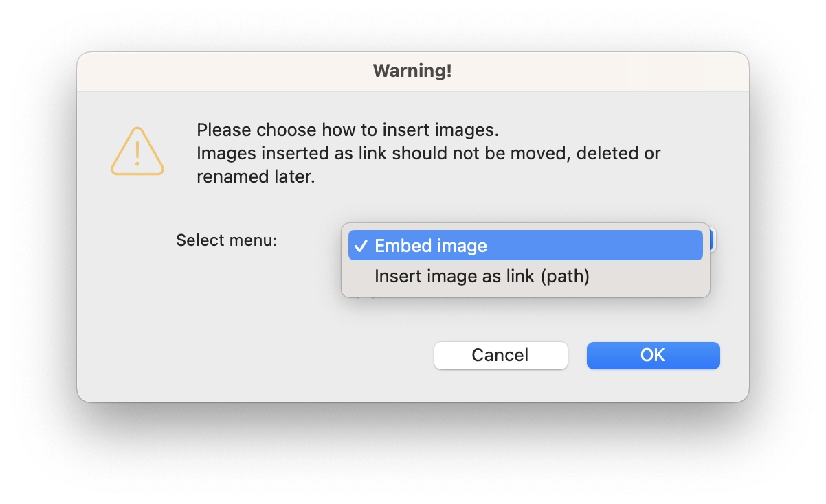This screenshot has height=504, width=826.
Task: Click the Warning! title bar
Action: click(x=412, y=70)
